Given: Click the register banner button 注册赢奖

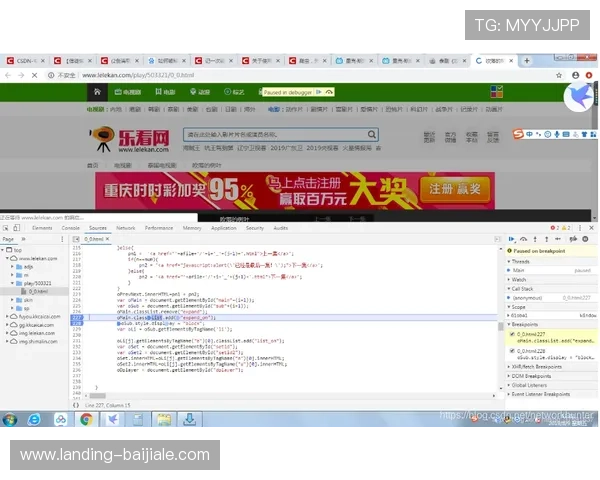Looking at the screenshot, I should click(x=455, y=189).
